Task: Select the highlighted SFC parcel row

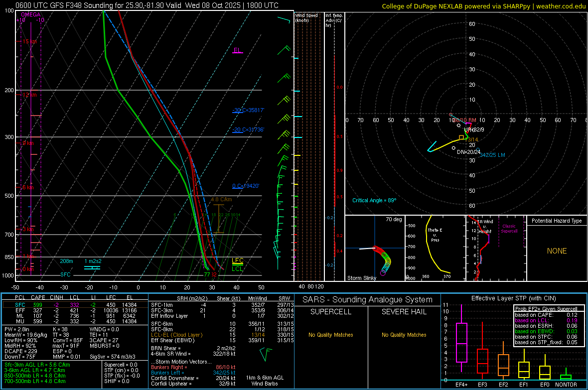Action: point(76,305)
